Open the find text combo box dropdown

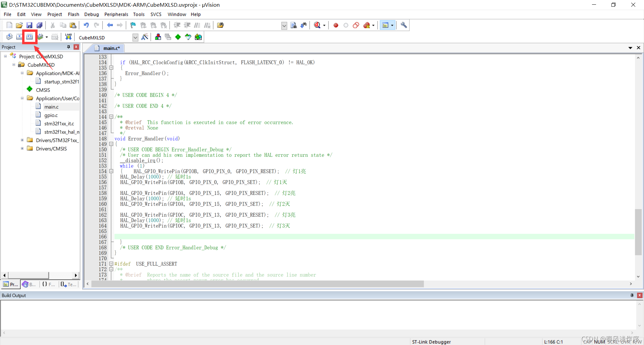284,25
